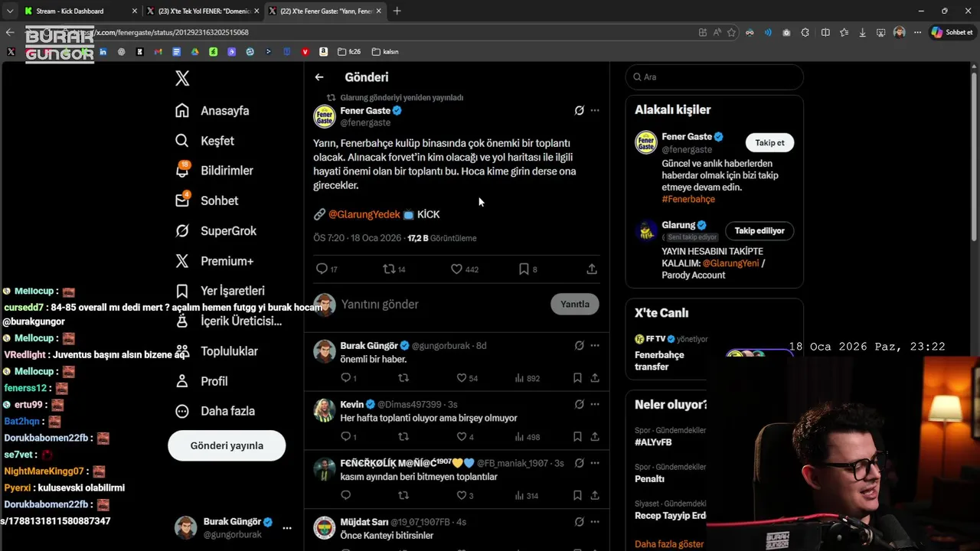Click the Yanıtla button
Viewport: 980px width, 551px height.
pyautogui.click(x=574, y=304)
